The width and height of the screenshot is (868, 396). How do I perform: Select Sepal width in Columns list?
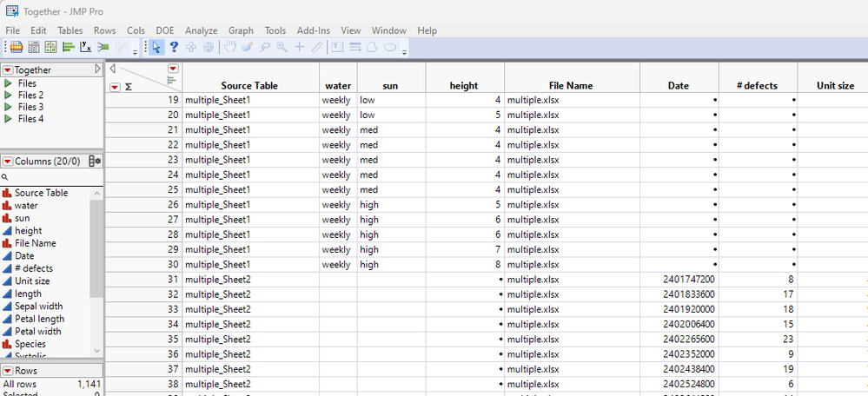[x=39, y=307]
